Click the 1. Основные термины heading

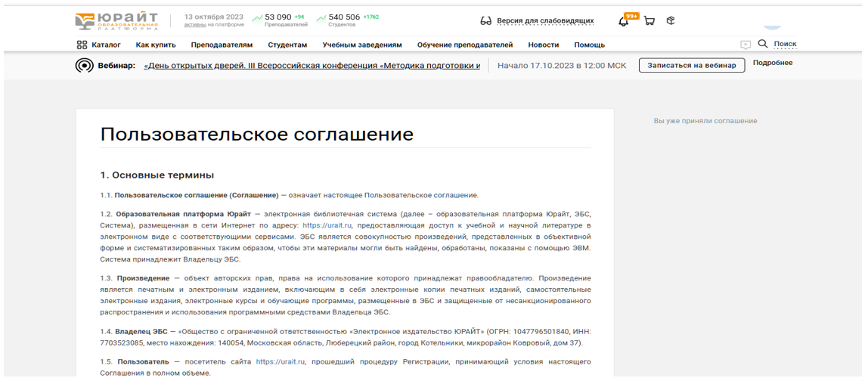pos(157,175)
